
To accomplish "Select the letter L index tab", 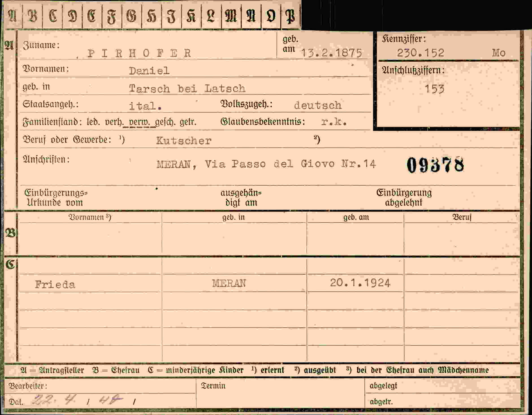I will pyautogui.click(x=211, y=16).
